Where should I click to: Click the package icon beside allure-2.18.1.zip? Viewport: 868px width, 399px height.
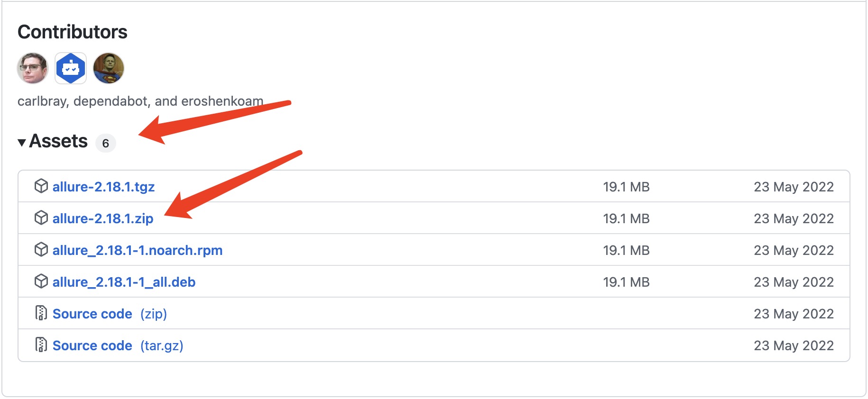(41, 218)
